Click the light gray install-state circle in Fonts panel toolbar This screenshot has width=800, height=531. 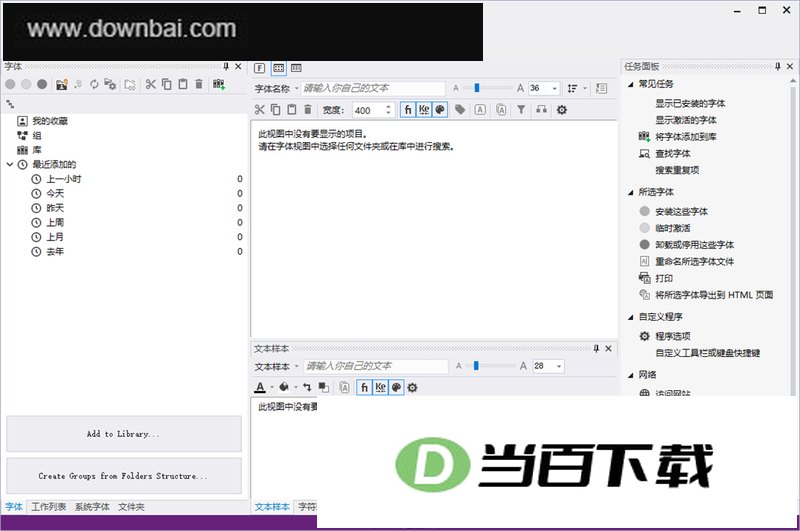(26, 84)
